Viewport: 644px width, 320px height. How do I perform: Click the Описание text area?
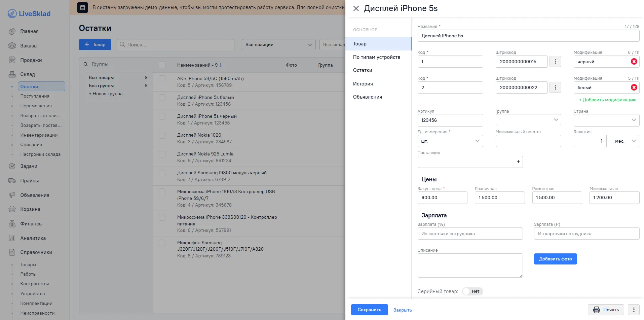[470, 265]
